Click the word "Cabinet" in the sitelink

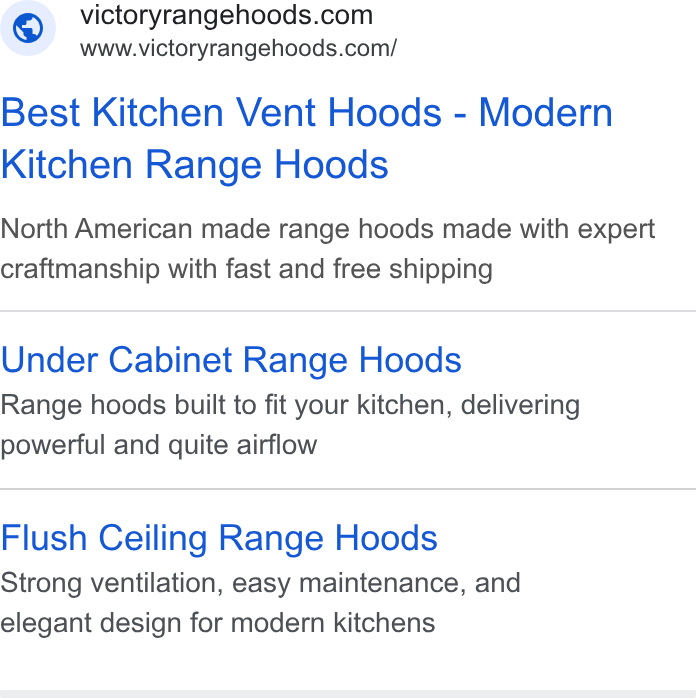pos(170,360)
